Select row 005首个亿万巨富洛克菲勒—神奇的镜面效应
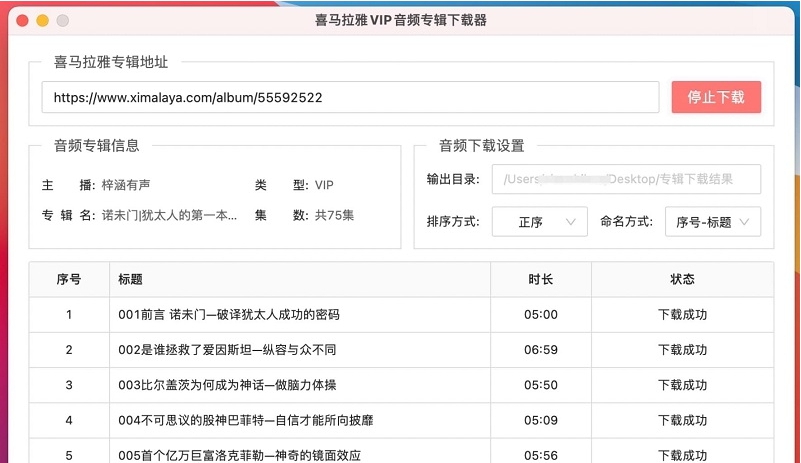This screenshot has height=463, width=801. click(x=402, y=452)
